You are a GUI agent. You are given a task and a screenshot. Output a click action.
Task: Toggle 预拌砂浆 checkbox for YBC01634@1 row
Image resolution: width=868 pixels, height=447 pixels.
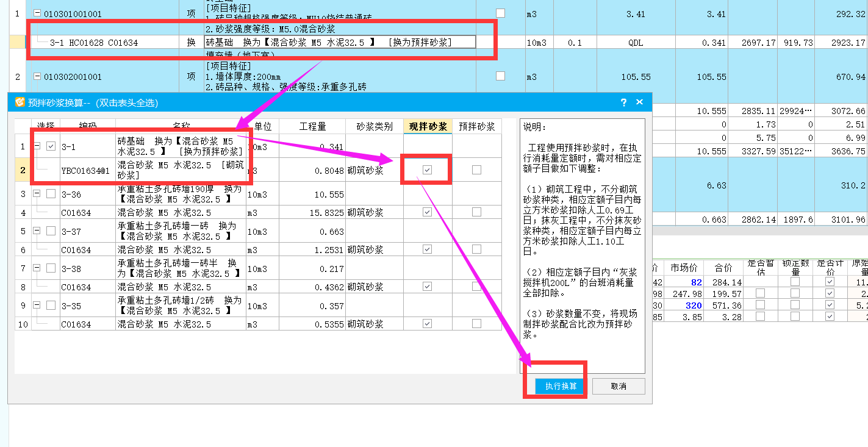476,170
